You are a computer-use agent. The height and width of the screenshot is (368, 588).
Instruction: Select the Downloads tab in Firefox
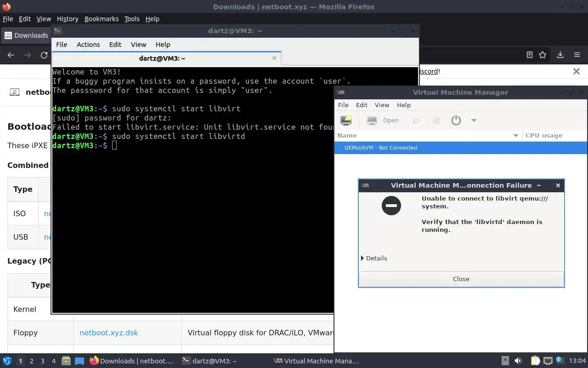coord(26,35)
